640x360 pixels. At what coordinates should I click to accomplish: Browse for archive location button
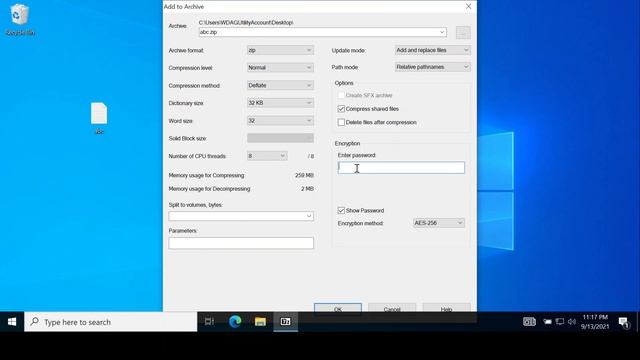(x=463, y=32)
